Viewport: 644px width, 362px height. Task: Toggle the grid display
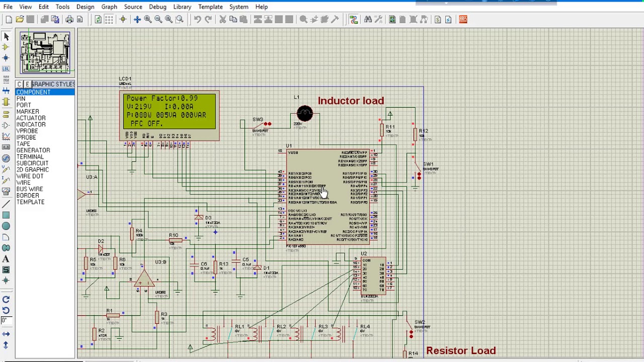pyautogui.click(x=109, y=20)
